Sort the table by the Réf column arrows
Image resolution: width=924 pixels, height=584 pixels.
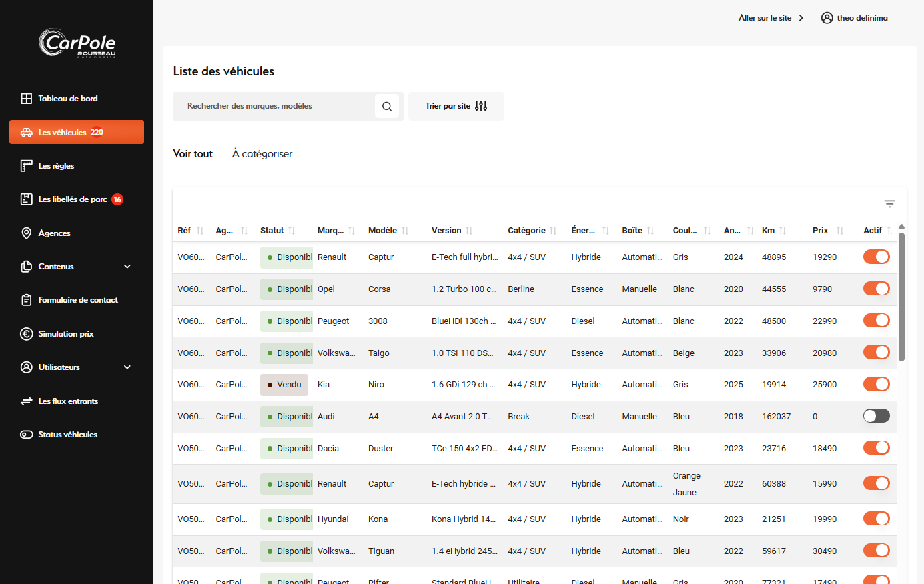point(200,231)
